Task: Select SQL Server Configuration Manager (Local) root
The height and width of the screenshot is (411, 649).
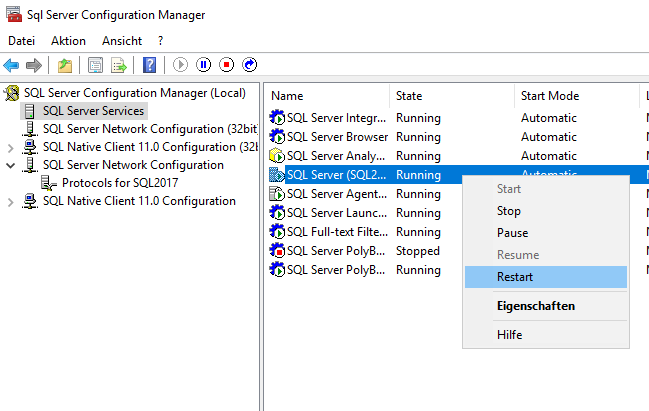Action: (135, 93)
